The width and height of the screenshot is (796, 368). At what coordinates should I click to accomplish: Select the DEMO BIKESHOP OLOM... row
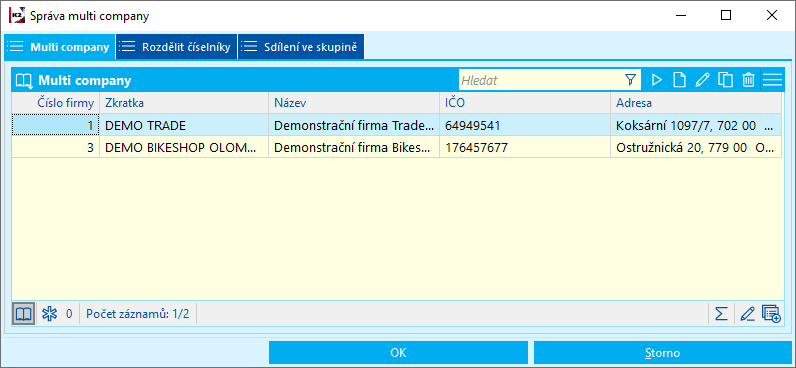(397, 148)
